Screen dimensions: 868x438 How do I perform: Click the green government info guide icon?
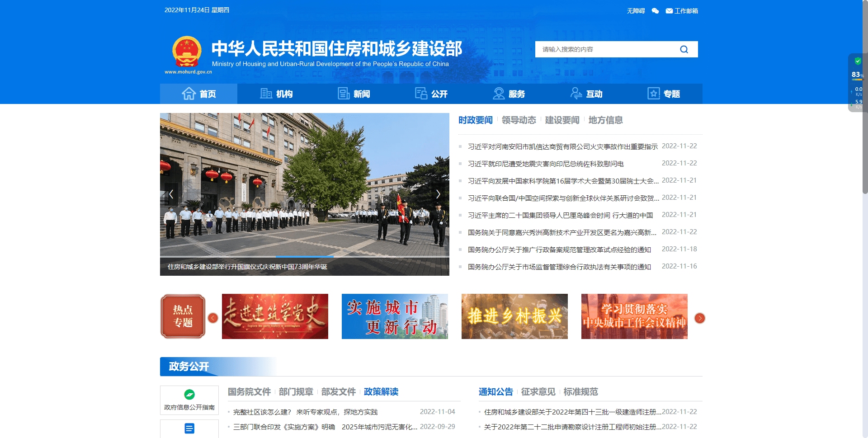[189, 394]
